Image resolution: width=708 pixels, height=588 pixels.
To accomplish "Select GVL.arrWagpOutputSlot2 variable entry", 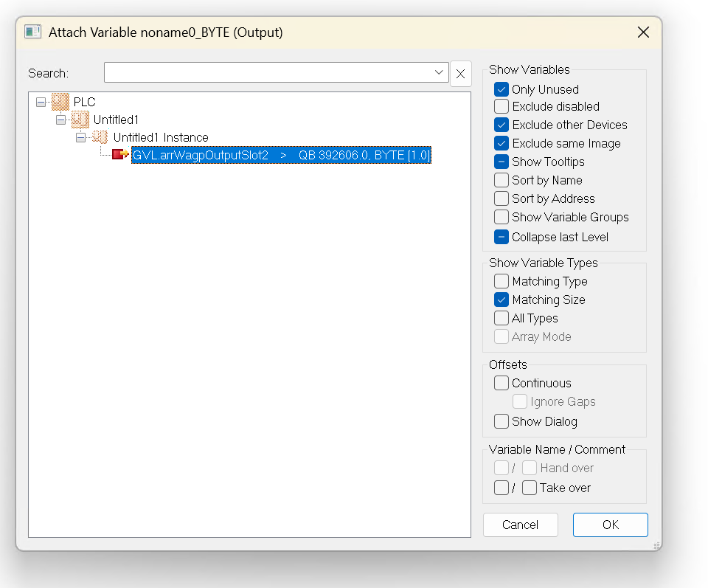I will [x=280, y=155].
